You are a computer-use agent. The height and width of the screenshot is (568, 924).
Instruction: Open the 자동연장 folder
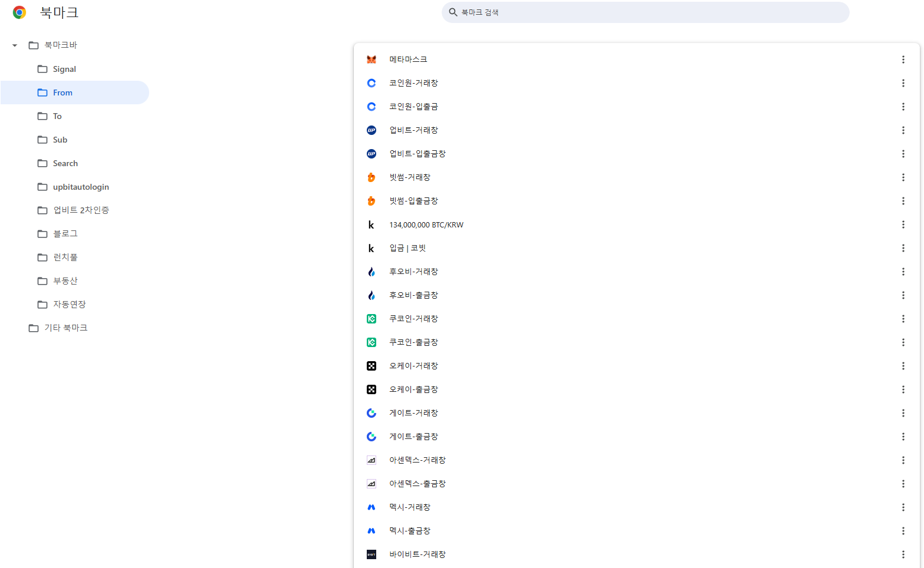(x=74, y=305)
